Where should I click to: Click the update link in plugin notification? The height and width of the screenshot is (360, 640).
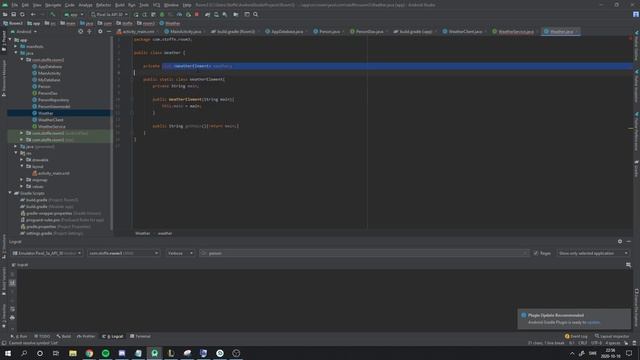coord(593,322)
